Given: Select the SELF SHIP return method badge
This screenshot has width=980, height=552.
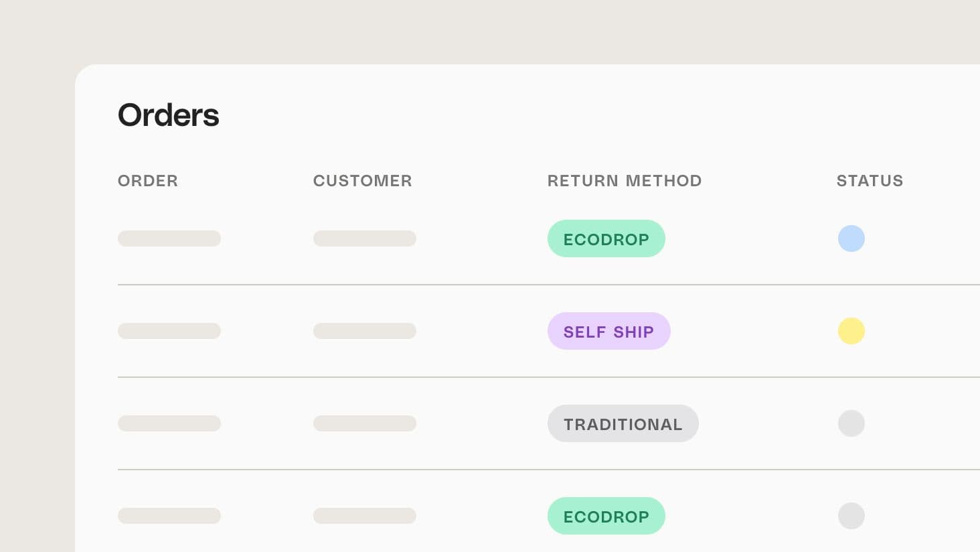Looking at the screenshot, I should tap(608, 331).
